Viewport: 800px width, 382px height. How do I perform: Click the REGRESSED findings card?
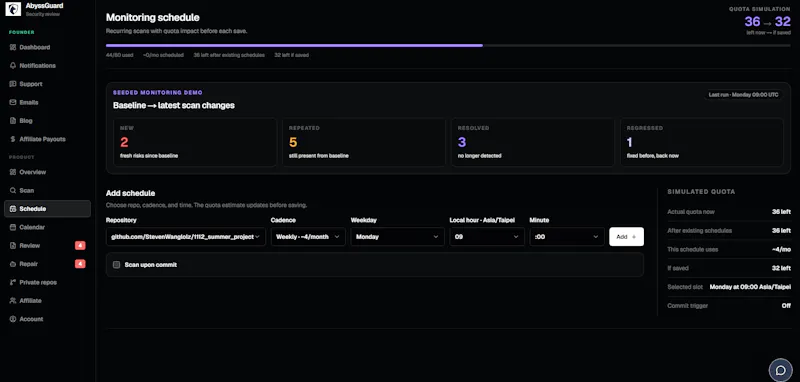(702, 142)
